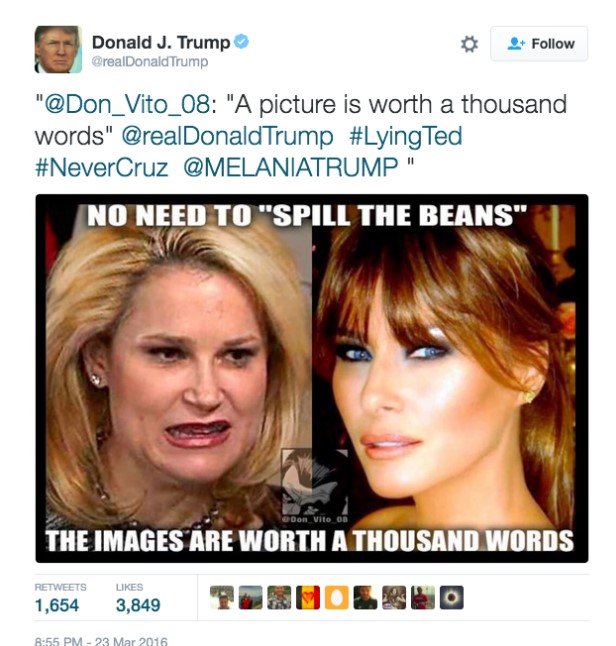
Task: Click the red and yellow liker avatar
Action: click(308, 597)
